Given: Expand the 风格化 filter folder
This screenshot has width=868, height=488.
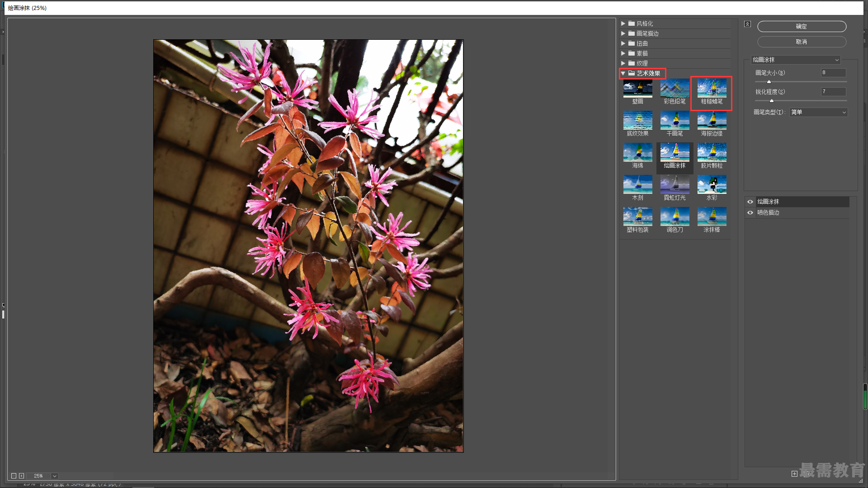Looking at the screenshot, I should tap(623, 23).
